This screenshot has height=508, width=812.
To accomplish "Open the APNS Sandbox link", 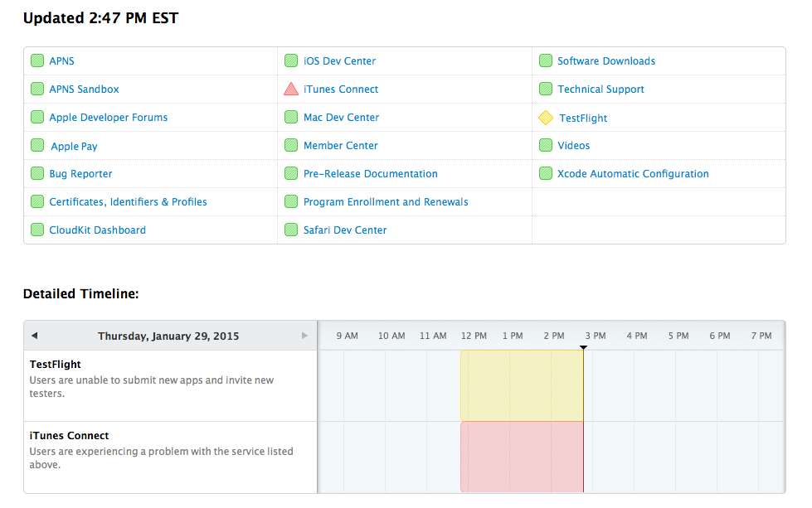I will [x=84, y=89].
